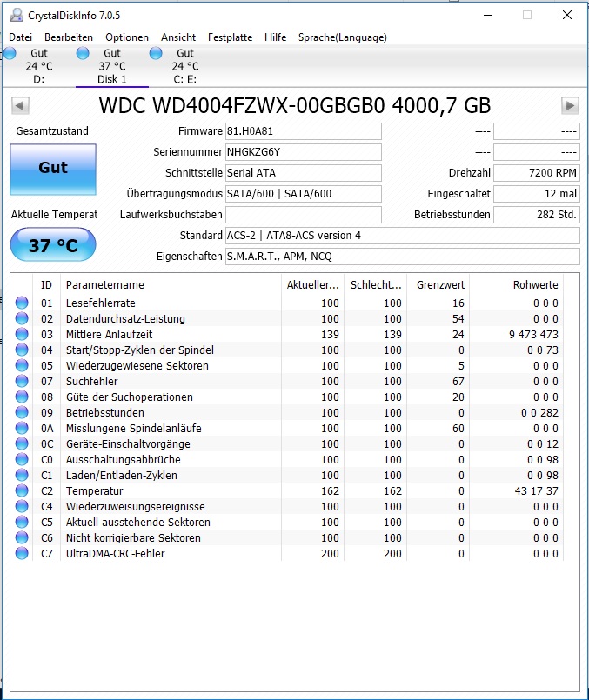This screenshot has width=589, height=700.
Task: Click status orb for Laden/Entladen-Zyklen
Action: pyautogui.click(x=22, y=475)
